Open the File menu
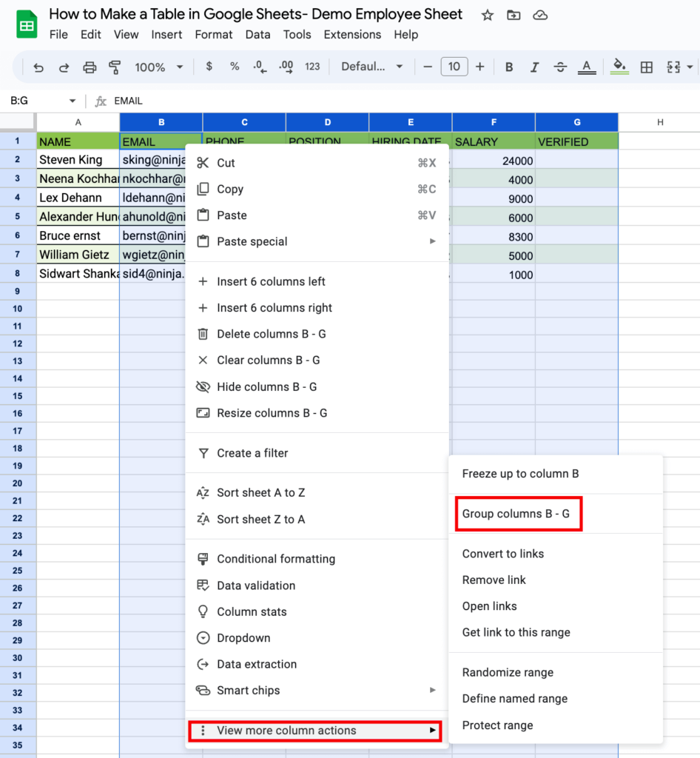This screenshot has height=758, width=700. [x=58, y=35]
